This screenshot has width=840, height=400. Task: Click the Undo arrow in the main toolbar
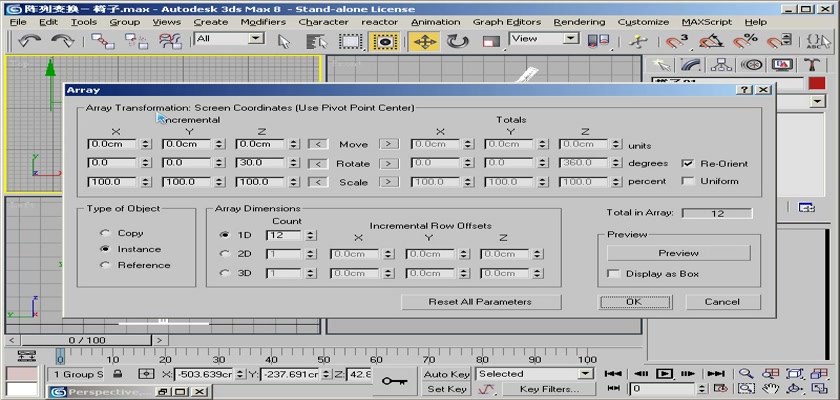(x=29, y=41)
